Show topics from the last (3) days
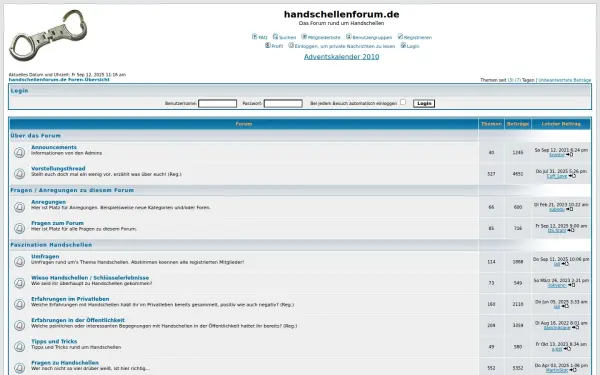 pos(510,80)
